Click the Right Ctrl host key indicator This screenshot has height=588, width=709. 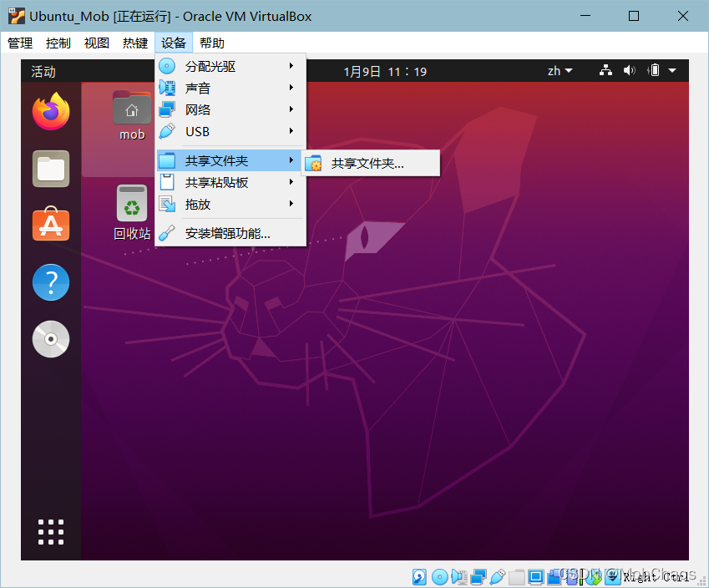[656, 576]
